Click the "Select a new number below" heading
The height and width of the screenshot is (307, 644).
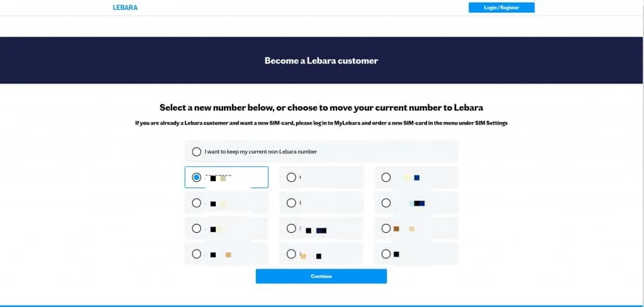pyautogui.click(x=321, y=108)
